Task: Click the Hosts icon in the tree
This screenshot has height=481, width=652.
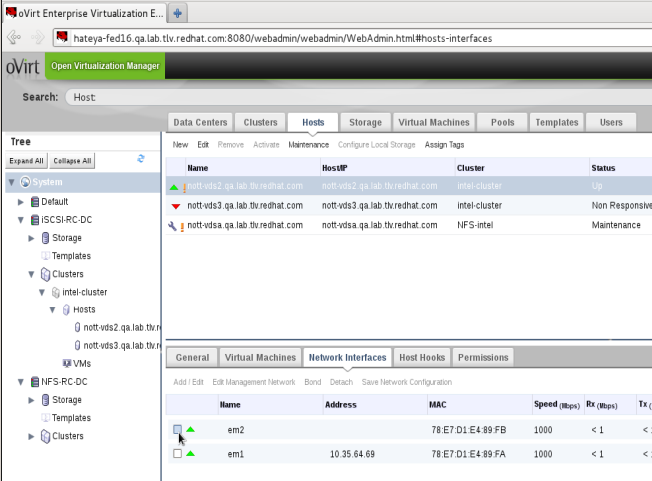Action: point(66,310)
